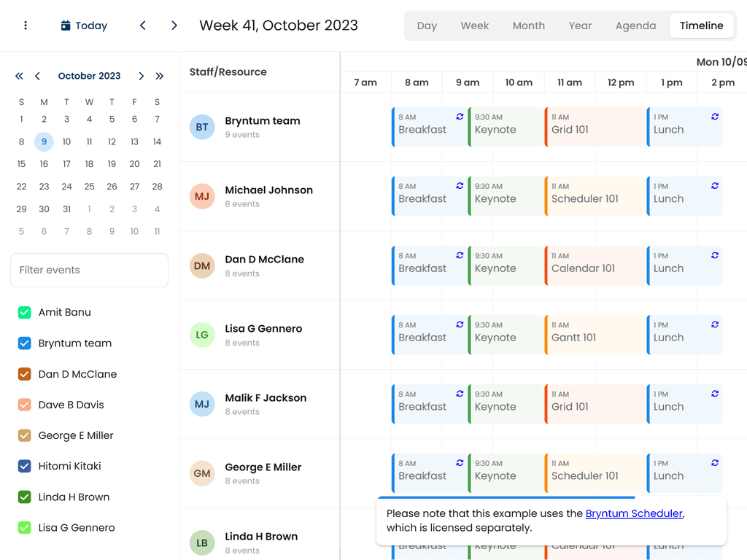Click inside the Filter events field
Screen dimensions: 747x560
(89, 270)
